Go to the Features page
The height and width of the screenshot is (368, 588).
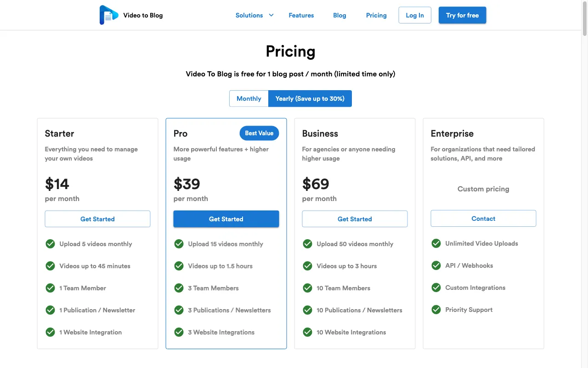(301, 15)
